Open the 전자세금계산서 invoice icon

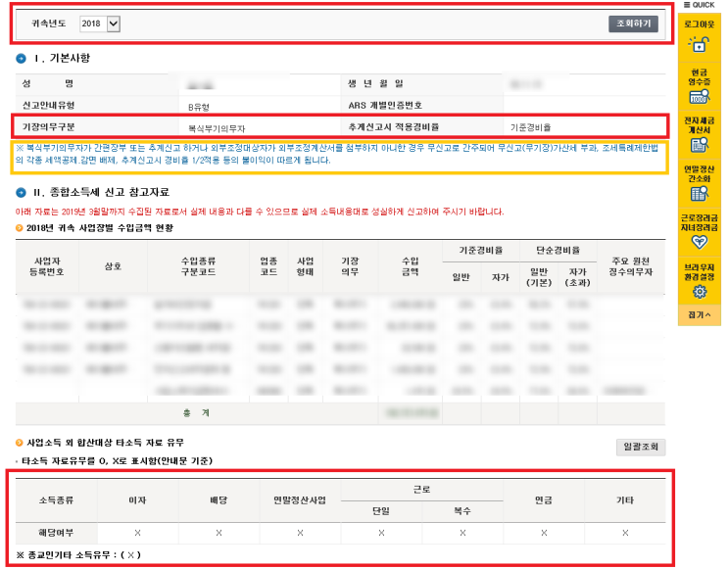point(700,145)
